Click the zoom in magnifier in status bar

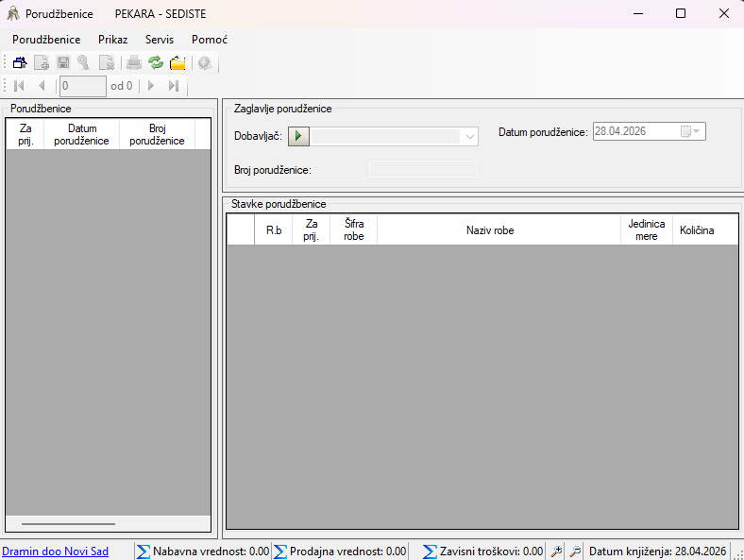[x=556, y=552]
